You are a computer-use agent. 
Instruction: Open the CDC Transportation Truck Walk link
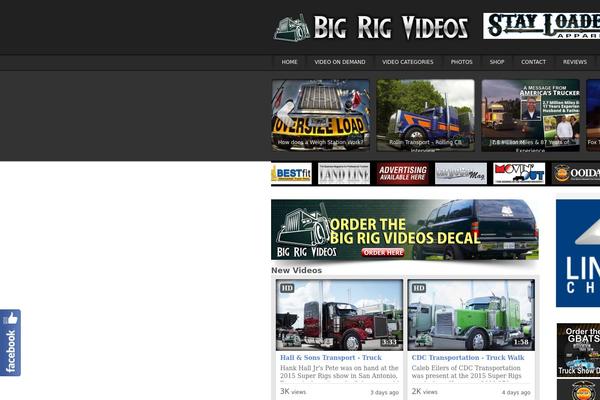point(468,358)
